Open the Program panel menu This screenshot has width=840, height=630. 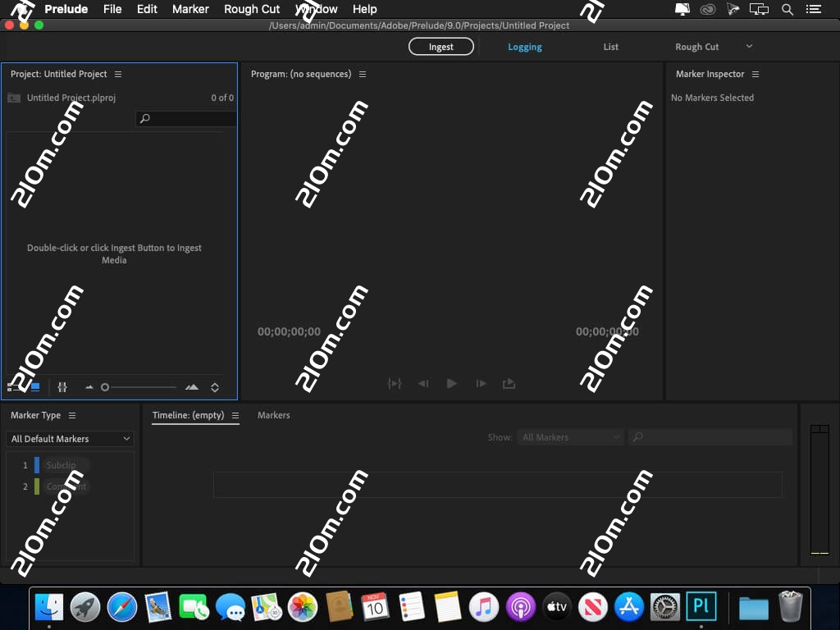point(363,74)
